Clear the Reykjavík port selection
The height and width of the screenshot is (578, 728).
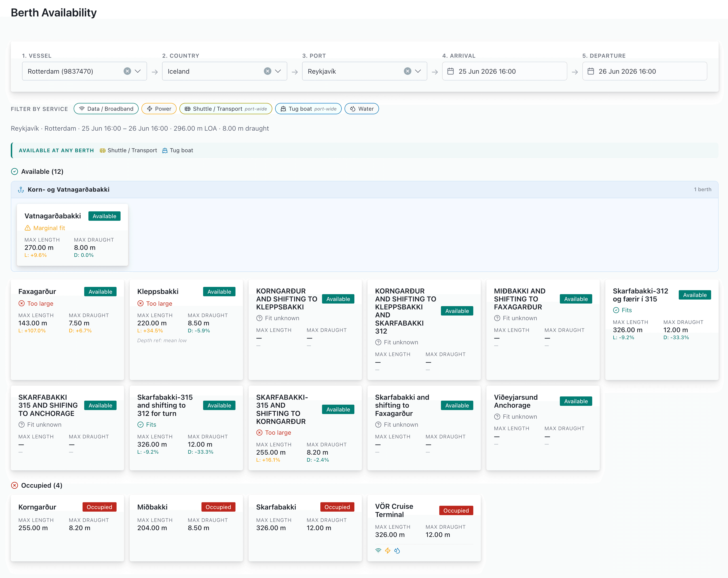(x=408, y=71)
